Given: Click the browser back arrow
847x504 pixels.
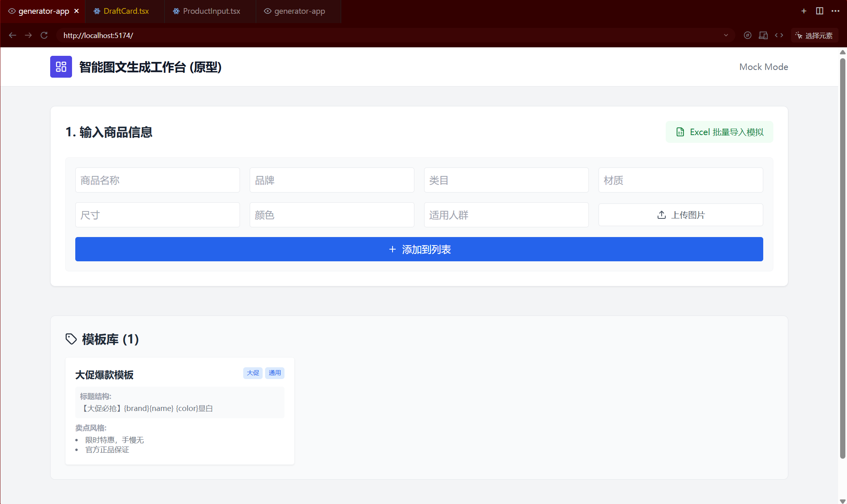Looking at the screenshot, I should [x=13, y=35].
